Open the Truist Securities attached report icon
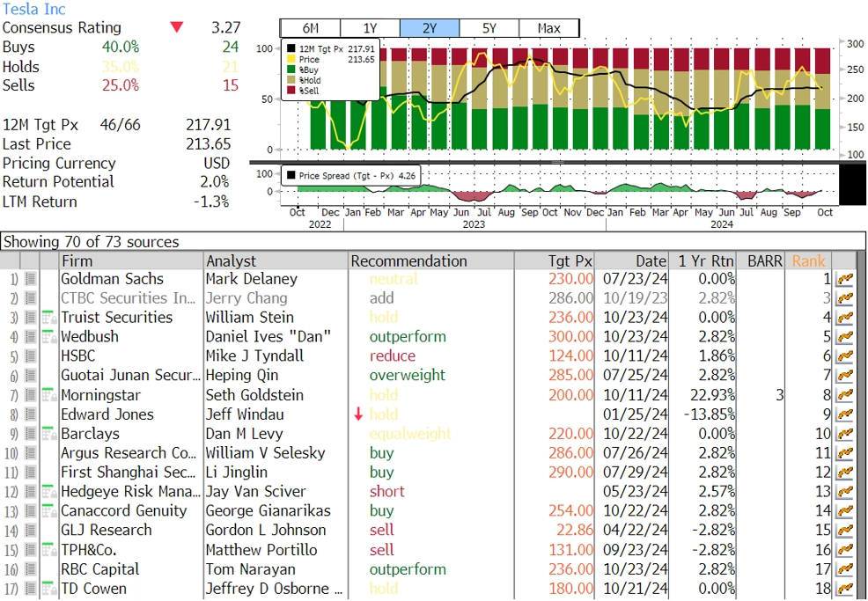Image resolution: width=868 pixels, height=601 pixels. click(49, 318)
